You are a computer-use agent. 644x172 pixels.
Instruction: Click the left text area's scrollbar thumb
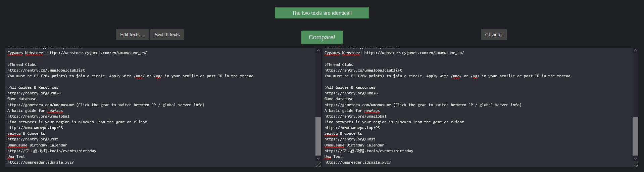point(318,136)
